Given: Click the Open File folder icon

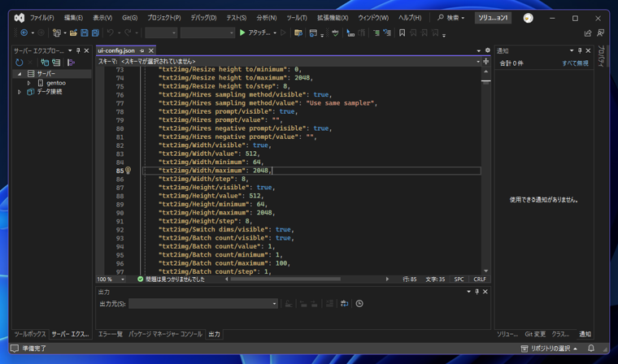Looking at the screenshot, I should [x=73, y=33].
